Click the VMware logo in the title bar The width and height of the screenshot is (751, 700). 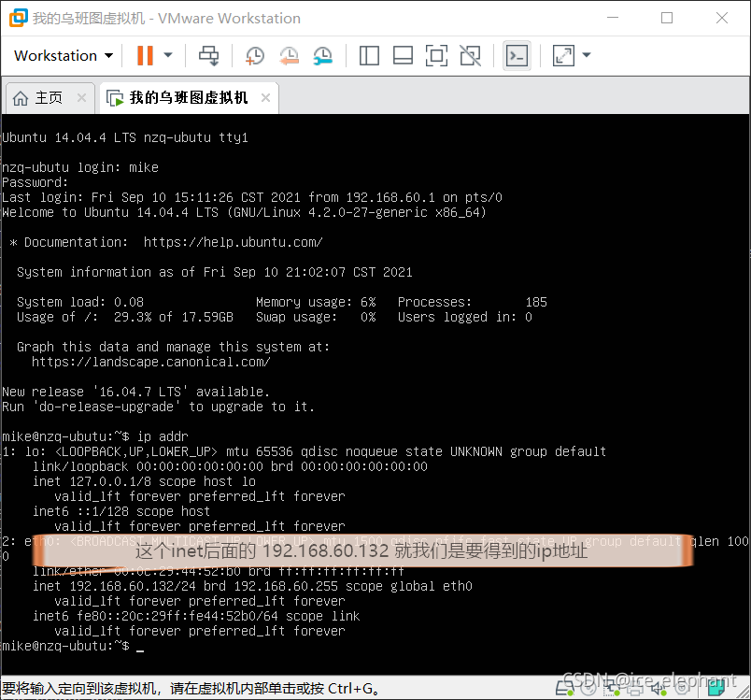tap(18, 18)
